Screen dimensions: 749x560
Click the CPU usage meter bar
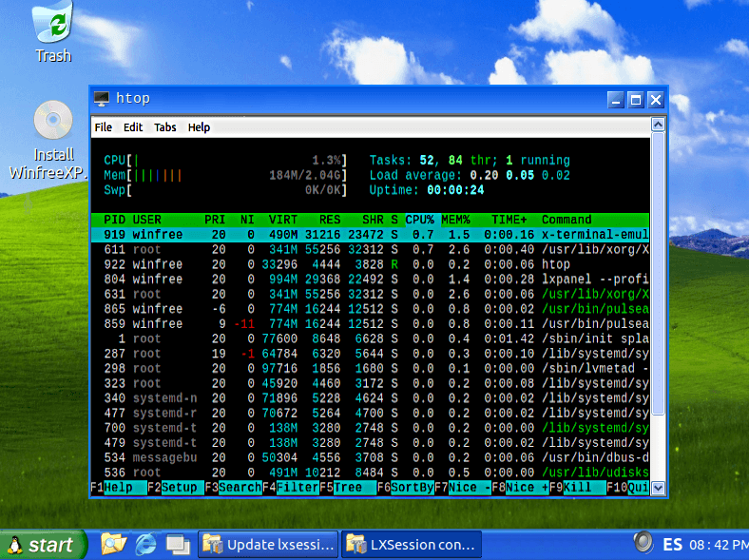(x=225, y=160)
